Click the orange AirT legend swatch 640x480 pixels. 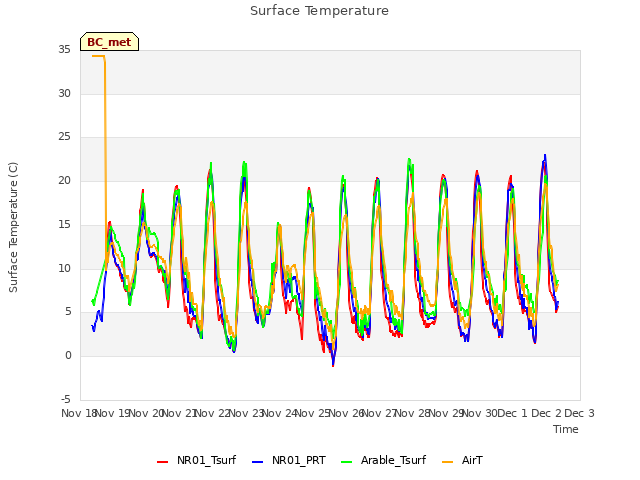click(448, 461)
